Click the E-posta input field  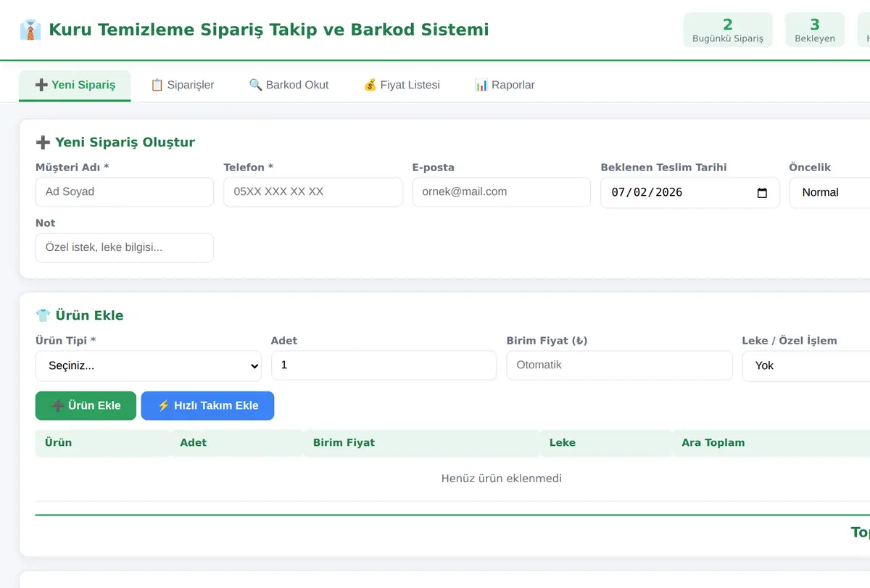pyautogui.click(x=502, y=192)
